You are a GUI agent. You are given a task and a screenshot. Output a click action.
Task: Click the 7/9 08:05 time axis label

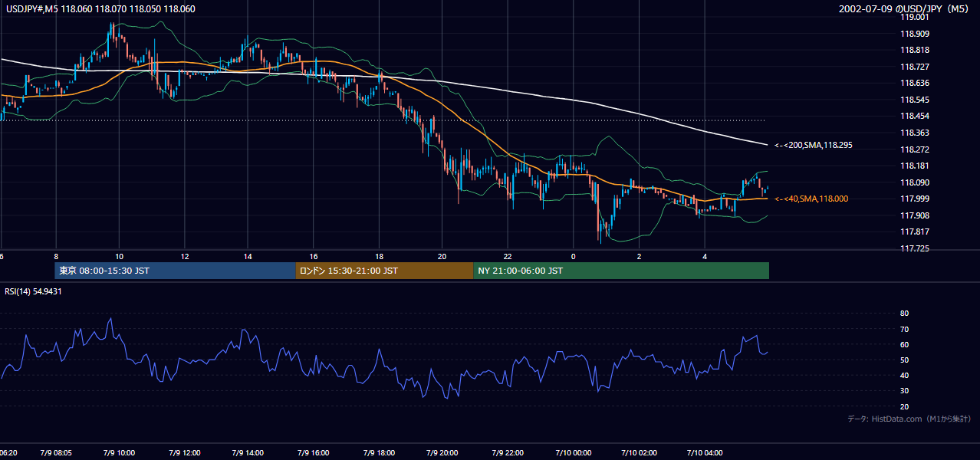(55, 453)
